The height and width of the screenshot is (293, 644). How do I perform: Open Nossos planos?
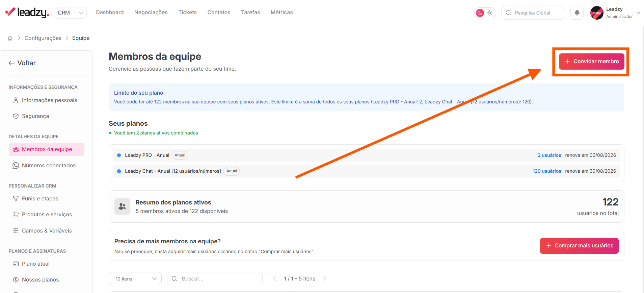47,280
